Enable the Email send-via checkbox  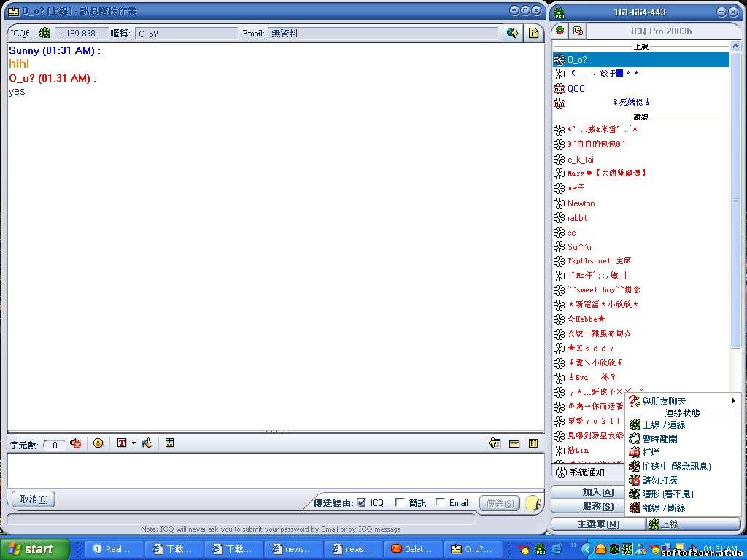pos(440,502)
